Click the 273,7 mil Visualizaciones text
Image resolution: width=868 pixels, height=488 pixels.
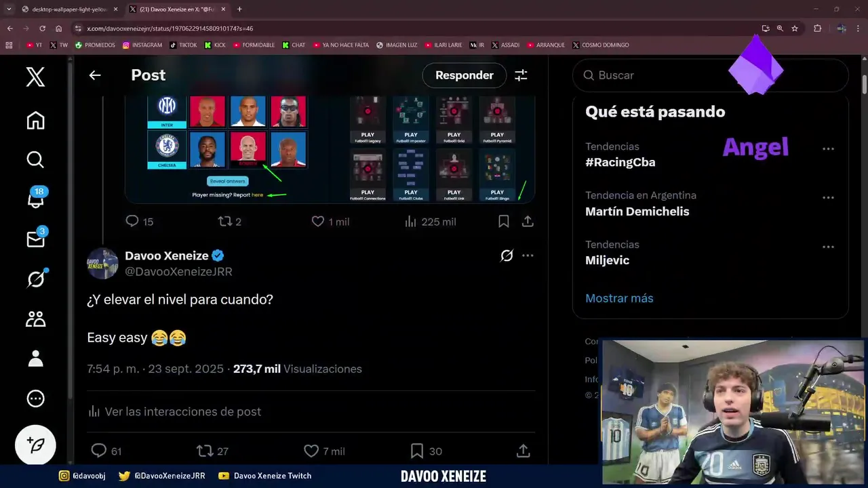[x=298, y=369]
